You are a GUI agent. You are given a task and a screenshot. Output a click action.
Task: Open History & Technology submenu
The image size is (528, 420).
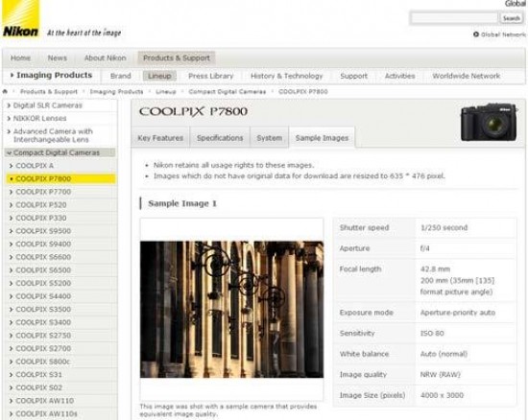click(x=287, y=76)
